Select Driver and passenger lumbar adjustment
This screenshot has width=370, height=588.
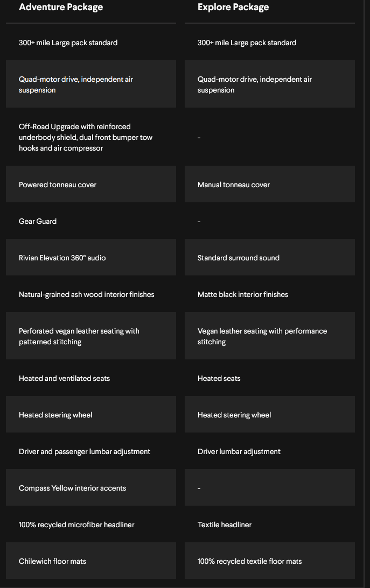pyautogui.click(x=85, y=451)
